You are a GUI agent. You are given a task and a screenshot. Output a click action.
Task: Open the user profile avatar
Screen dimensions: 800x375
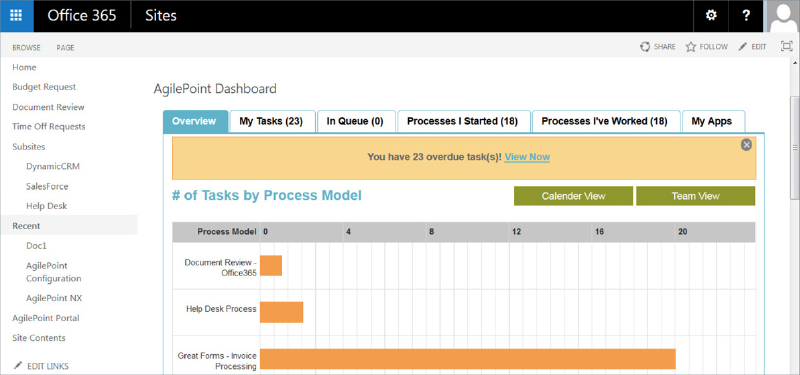pyautogui.click(x=783, y=16)
